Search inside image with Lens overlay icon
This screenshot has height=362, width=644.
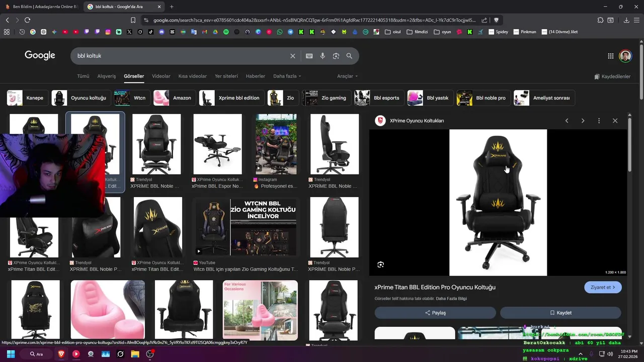[x=380, y=264]
